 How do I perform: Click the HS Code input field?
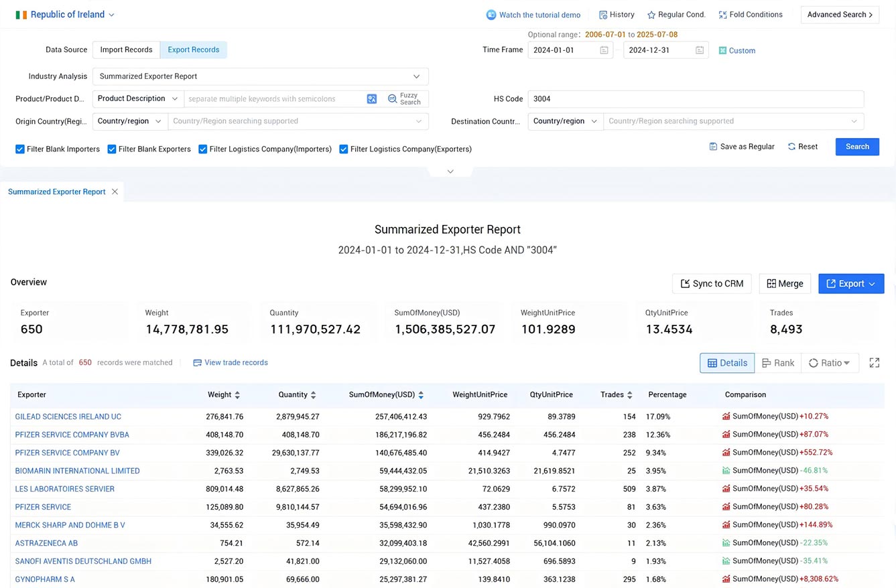696,98
